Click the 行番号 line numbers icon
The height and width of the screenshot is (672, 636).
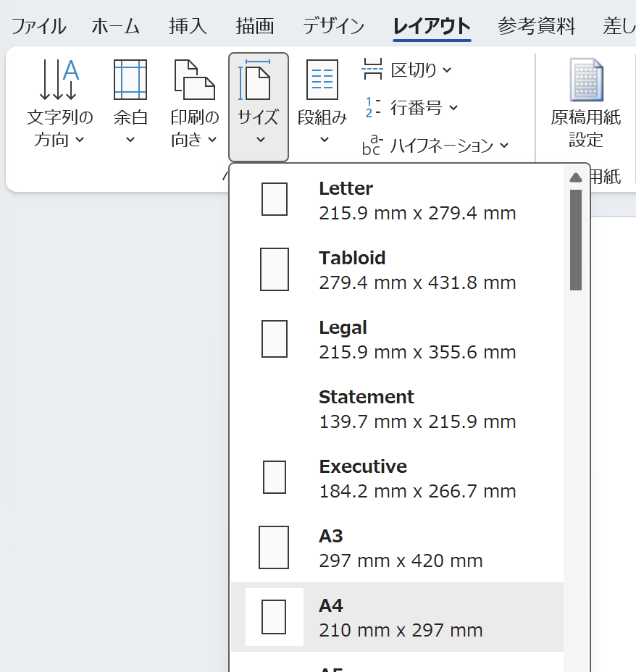(x=372, y=108)
